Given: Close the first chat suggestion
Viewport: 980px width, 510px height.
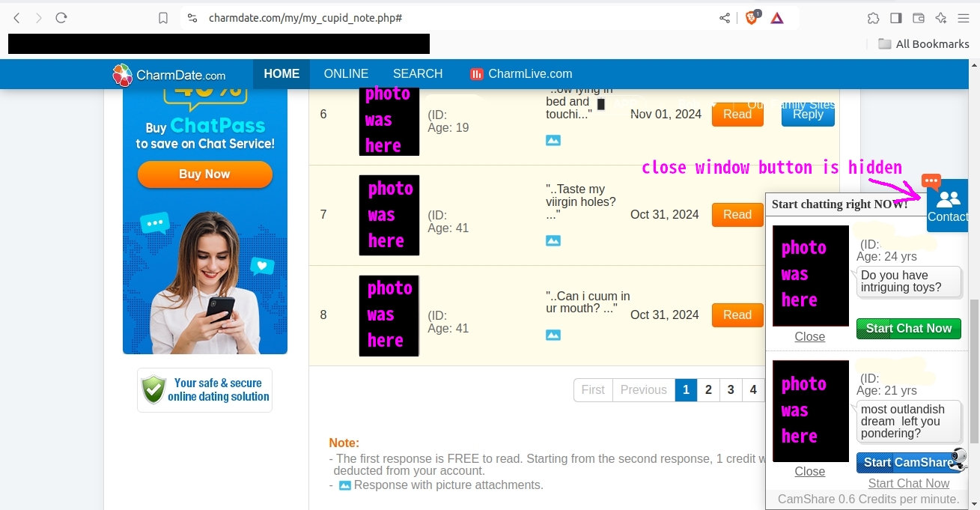Looking at the screenshot, I should point(809,336).
